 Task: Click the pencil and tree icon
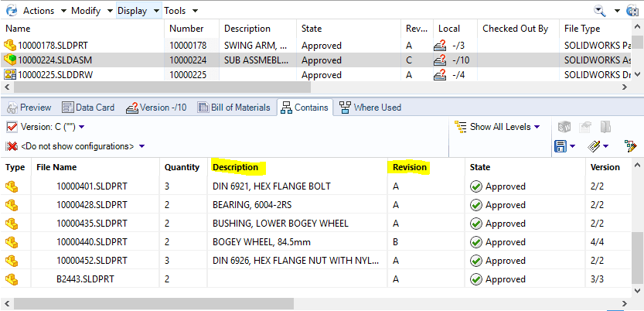631,145
